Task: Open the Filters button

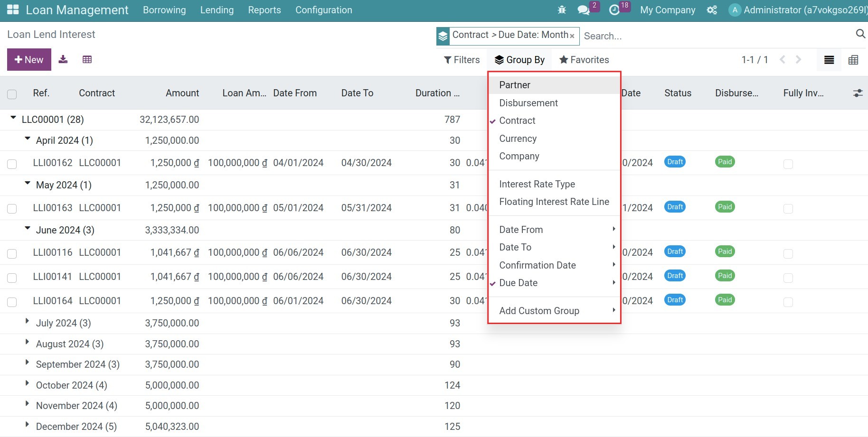Action: [x=462, y=60]
